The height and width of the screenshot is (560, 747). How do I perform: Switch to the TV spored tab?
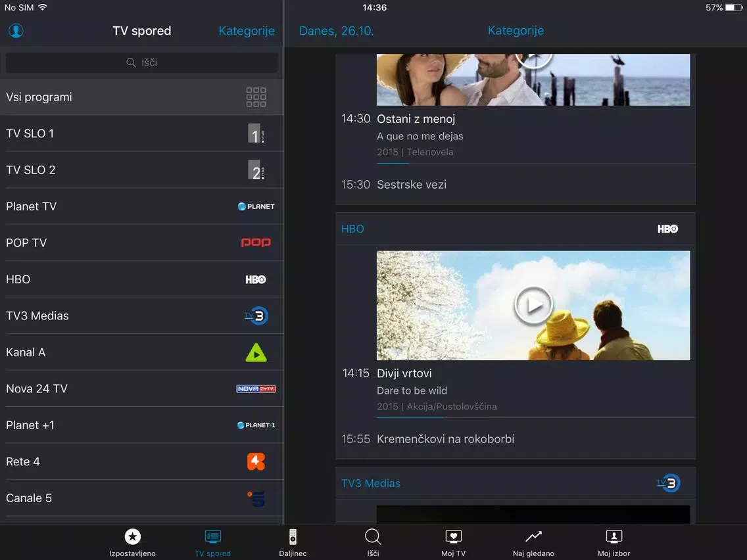213,542
